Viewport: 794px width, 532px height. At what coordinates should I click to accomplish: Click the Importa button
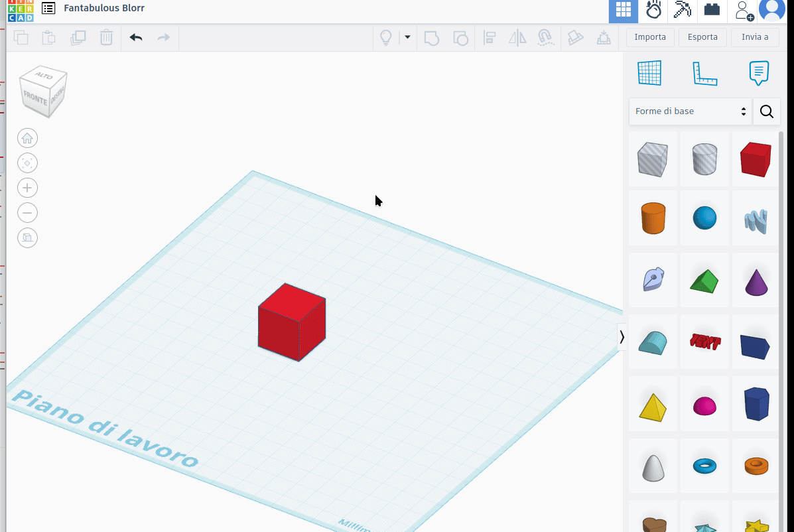(650, 37)
